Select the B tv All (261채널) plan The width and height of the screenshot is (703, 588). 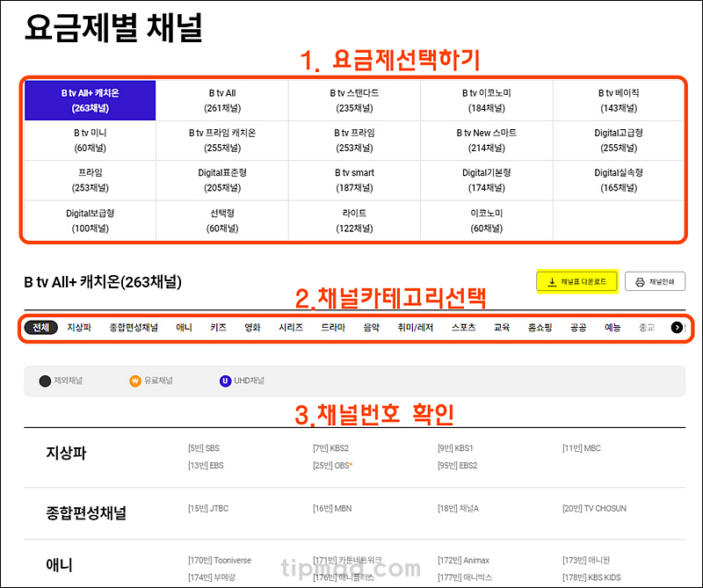tap(221, 99)
